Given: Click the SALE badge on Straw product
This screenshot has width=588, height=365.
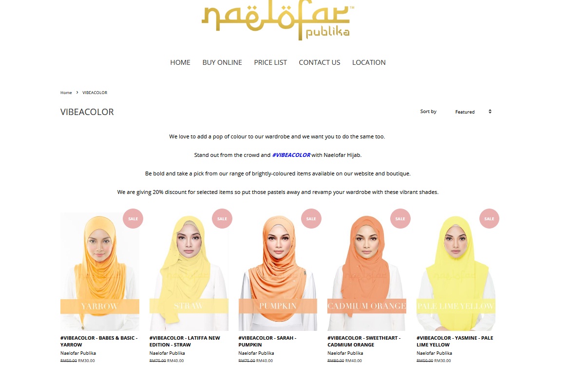Looking at the screenshot, I should pos(222,219).
